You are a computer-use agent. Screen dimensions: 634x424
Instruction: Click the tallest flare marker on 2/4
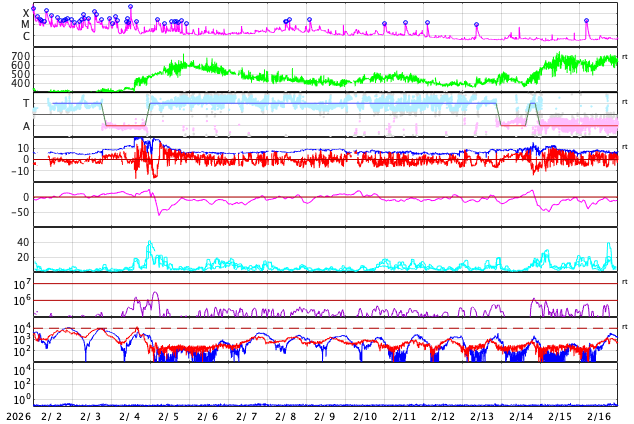130,7
